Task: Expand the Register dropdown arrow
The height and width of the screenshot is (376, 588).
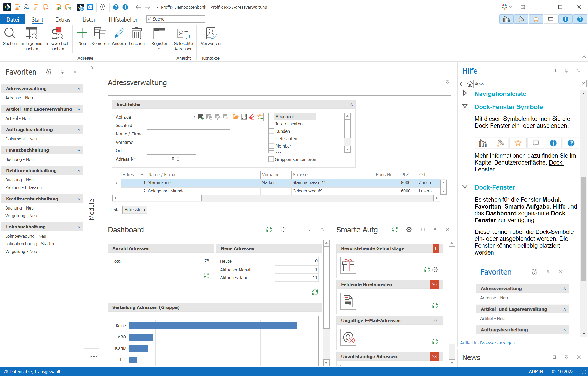Action: [x=159, y=49]
